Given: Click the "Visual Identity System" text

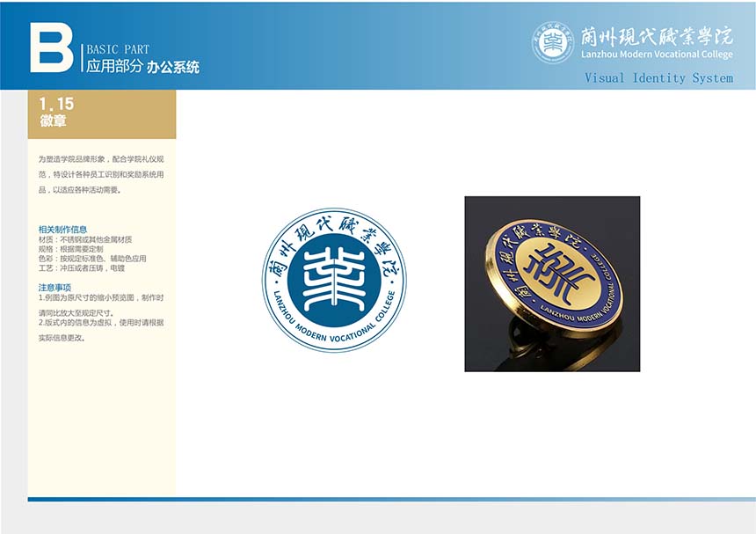Looking at the screenshot, I should coord(658,78).
